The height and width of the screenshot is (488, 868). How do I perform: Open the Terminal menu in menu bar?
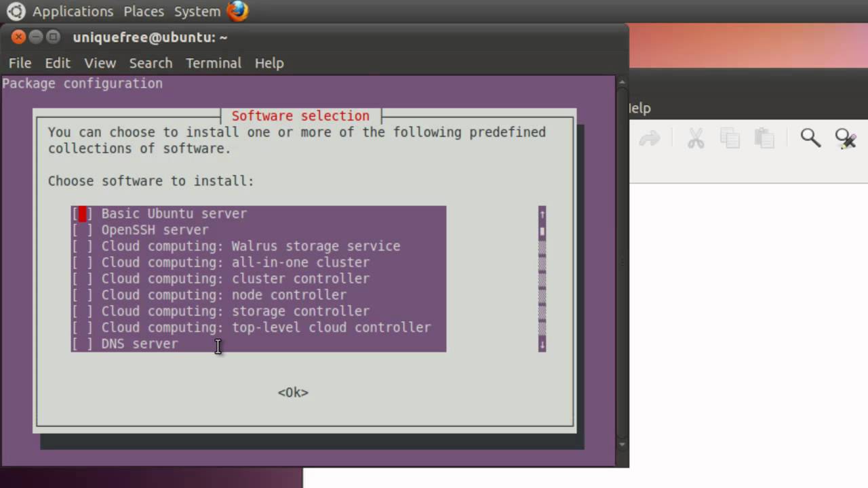tap(214, 63)
